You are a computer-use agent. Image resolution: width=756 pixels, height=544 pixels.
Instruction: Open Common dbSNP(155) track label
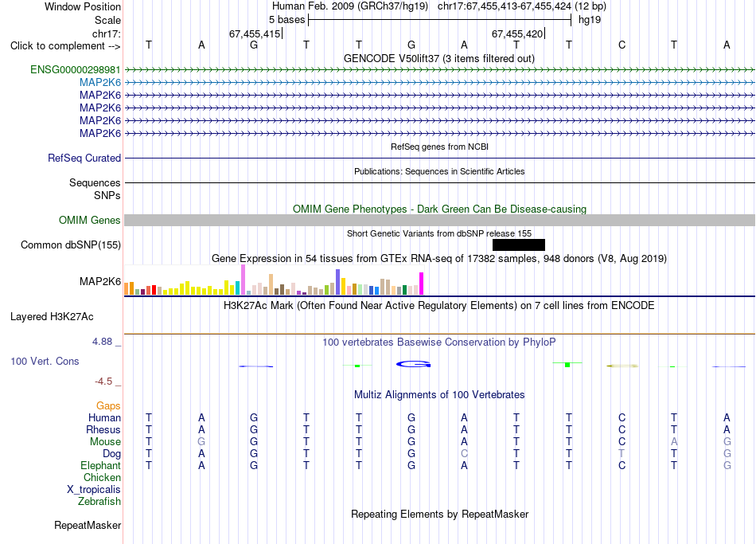(71, 245)
